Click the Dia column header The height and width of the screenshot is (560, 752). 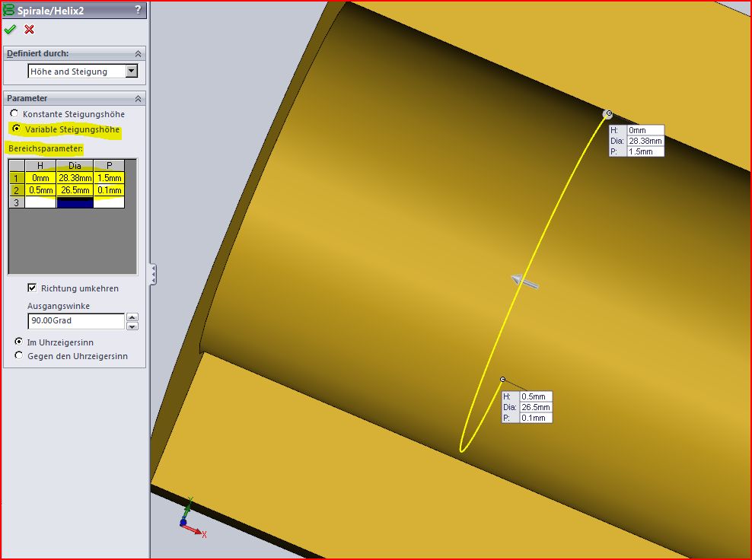tap(75, 166)
